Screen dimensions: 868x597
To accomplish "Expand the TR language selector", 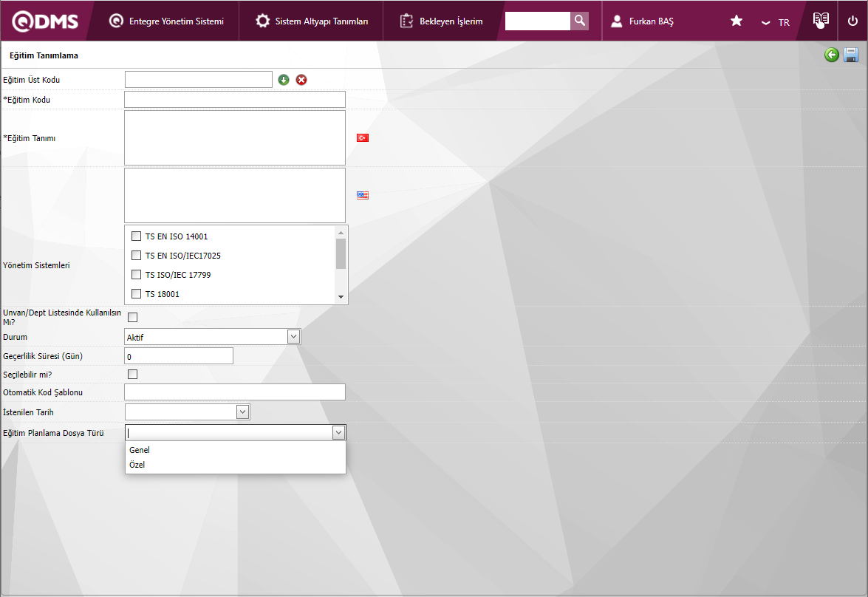I will (776, 22).
